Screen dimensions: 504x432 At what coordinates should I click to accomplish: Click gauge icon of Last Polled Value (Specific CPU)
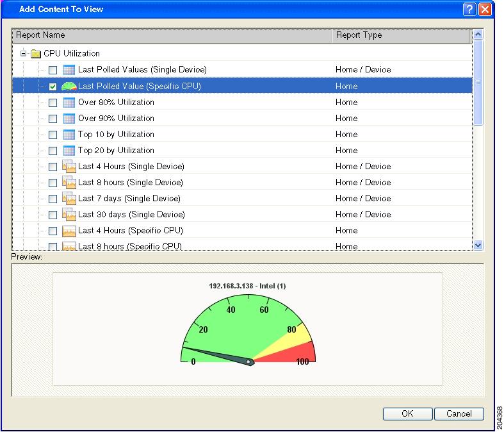pos(69,86)
